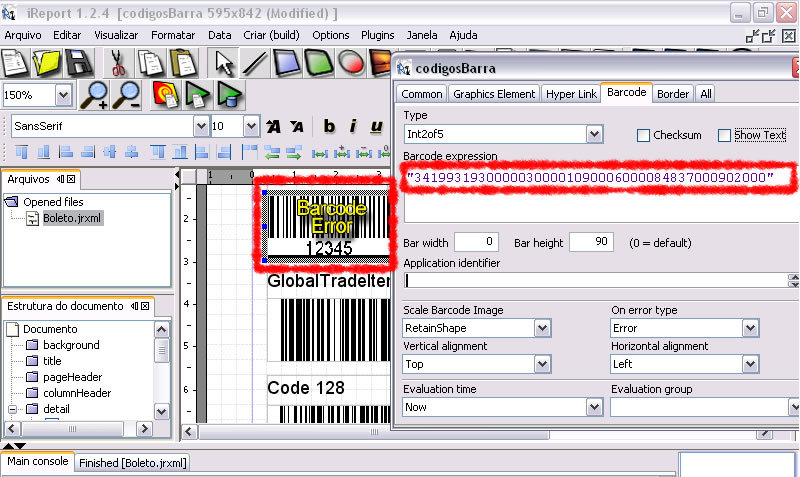Switch to the Finished [Boleto.jrxml] console tab
Viewport: 800px width, 477px height.
click(133, 463)
